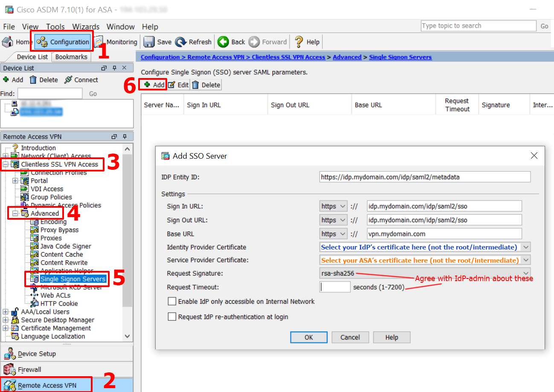Collapse the Advanced tree node

[x=14, y=213]
